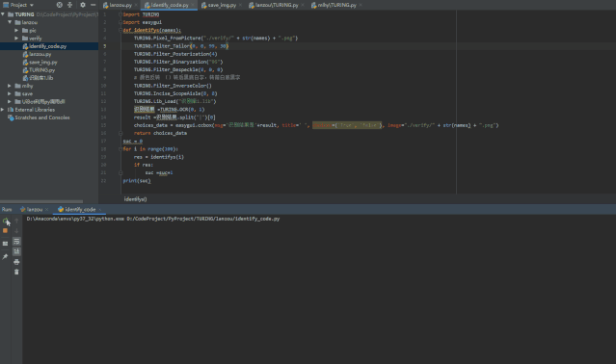Close the lanzou.py editor tab
Image resolution: width=616 pixels, height=364 pixels.
136,5
